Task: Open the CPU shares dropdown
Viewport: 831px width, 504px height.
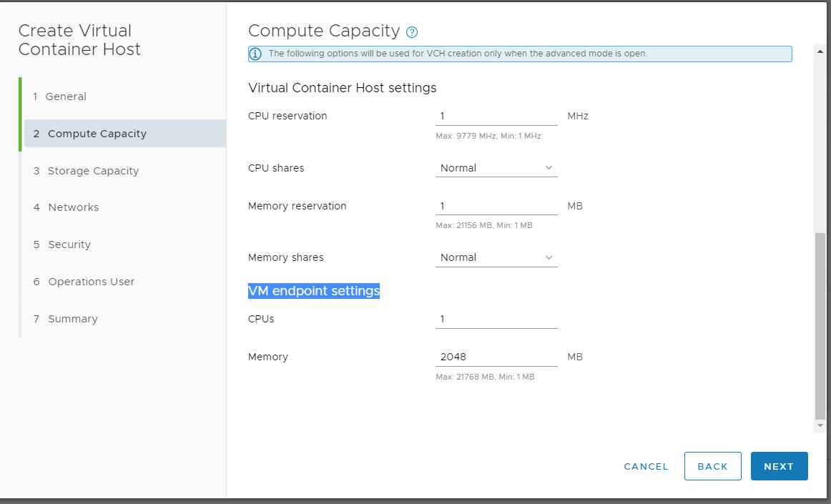Action: pyautogui.click(x=496, y=168)
